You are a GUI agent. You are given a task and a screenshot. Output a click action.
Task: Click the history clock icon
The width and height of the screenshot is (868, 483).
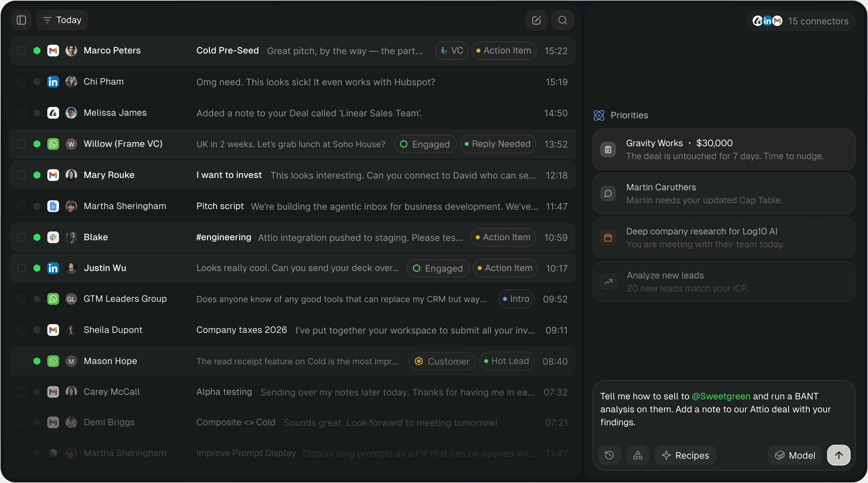point(609,455)
